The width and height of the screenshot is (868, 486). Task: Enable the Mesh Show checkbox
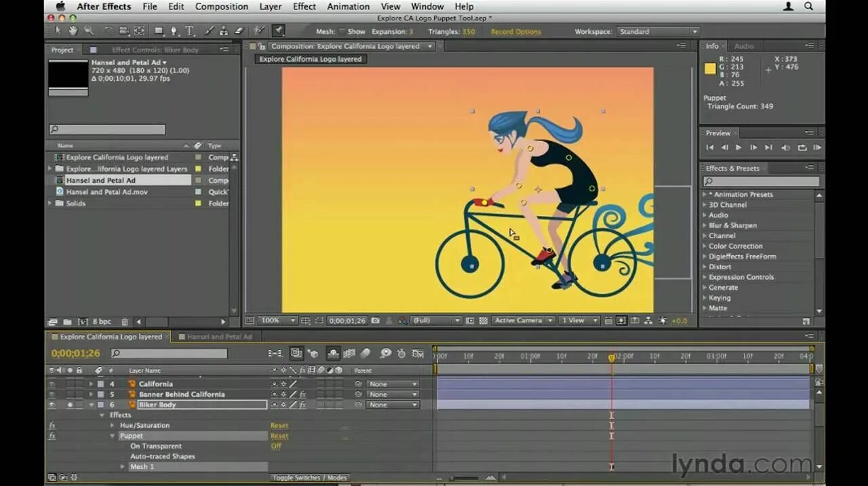tap(342, 31)
